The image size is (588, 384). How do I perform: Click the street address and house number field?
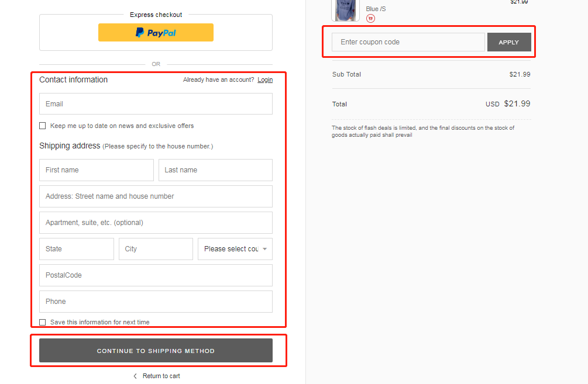[x=156, y=196]
